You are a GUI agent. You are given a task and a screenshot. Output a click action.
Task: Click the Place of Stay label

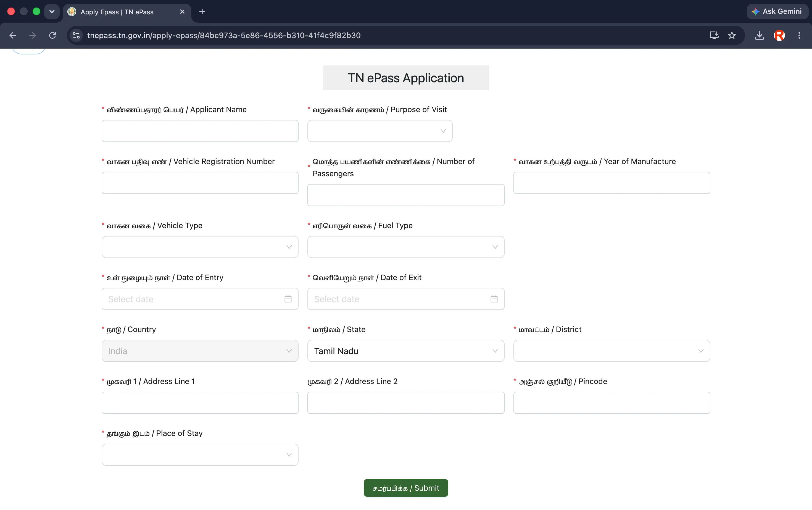[x=154, y=433]
